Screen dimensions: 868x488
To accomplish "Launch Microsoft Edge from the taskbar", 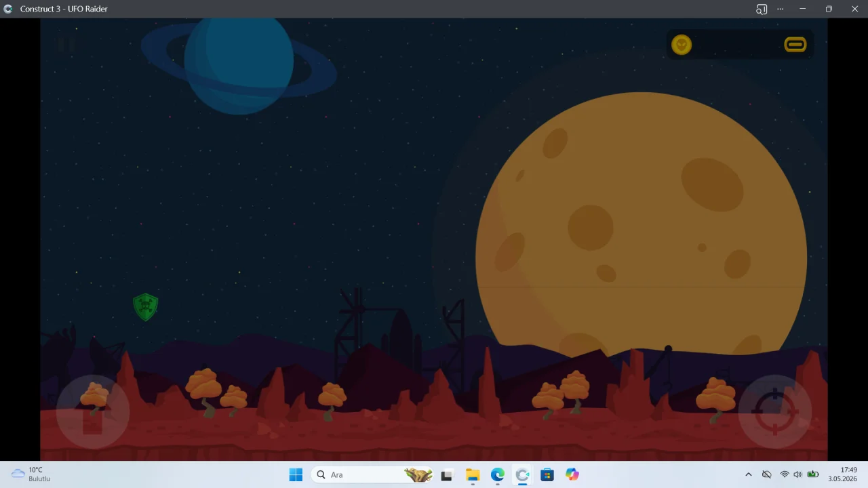I will tap(498, 474).
